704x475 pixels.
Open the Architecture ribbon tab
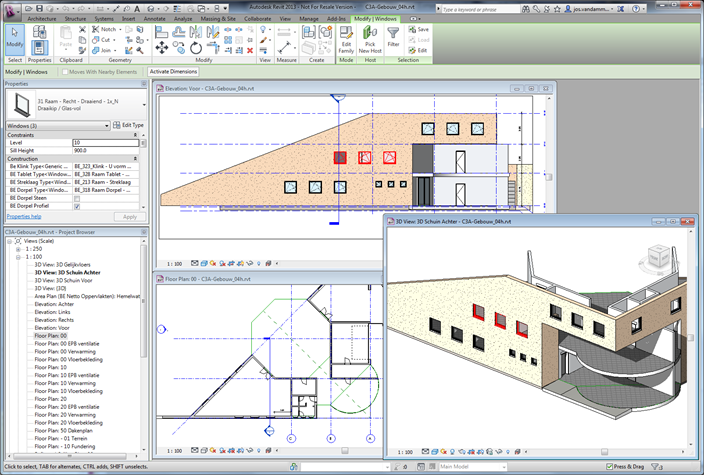click(42, 19)
